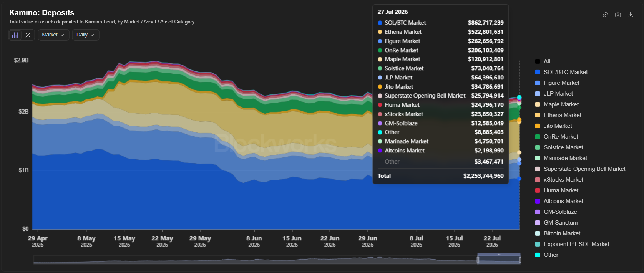Open the Market grouping dropdown

53,35
